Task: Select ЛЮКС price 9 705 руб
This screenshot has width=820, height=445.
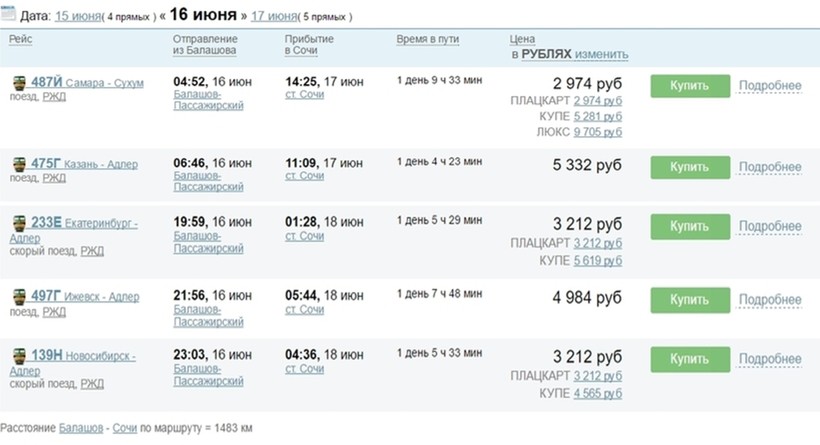Action: (x=598, y=131)
